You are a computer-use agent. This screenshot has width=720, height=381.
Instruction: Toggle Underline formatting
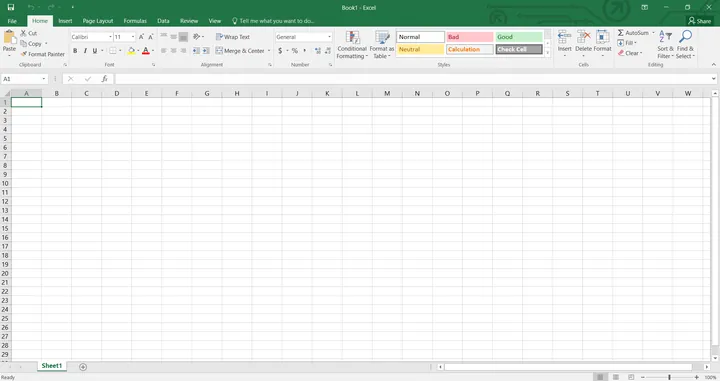point(95,50)
